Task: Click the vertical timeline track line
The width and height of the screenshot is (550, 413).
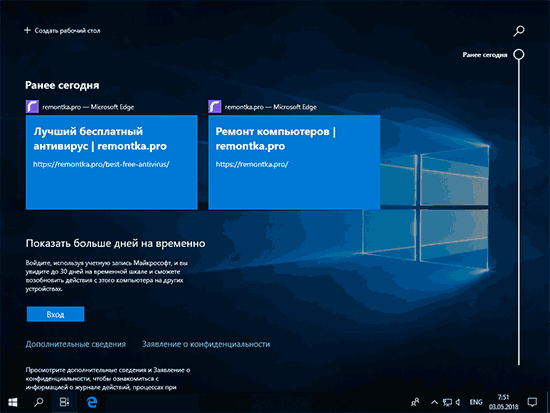Action: click(x=519, y=212)
